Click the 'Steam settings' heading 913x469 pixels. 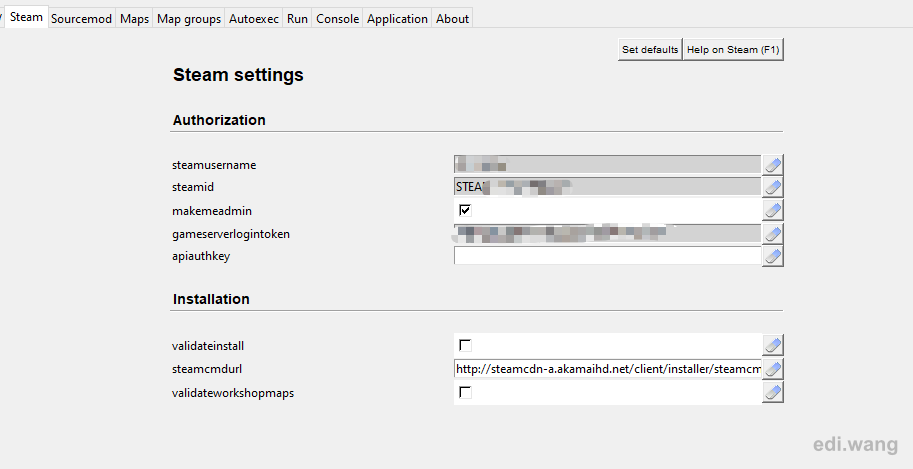click(238, 75)
